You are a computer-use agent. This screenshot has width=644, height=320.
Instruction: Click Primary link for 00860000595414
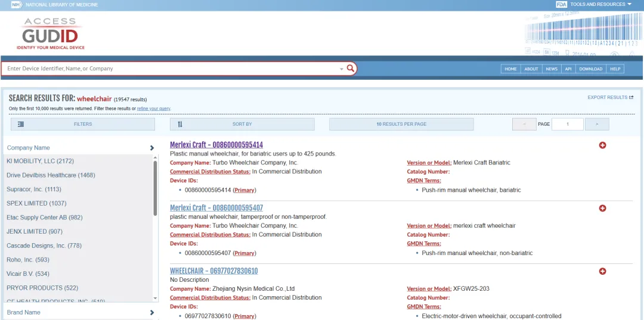pos(244,190)
